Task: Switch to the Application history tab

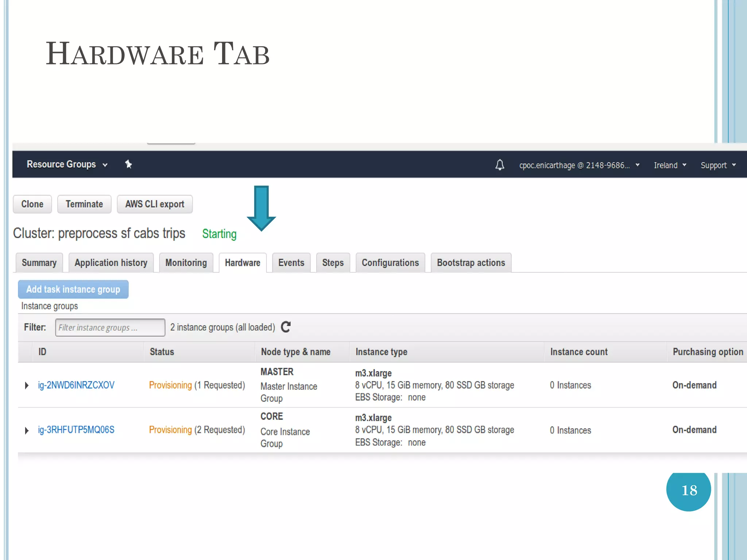Action: tap(111, 262)
